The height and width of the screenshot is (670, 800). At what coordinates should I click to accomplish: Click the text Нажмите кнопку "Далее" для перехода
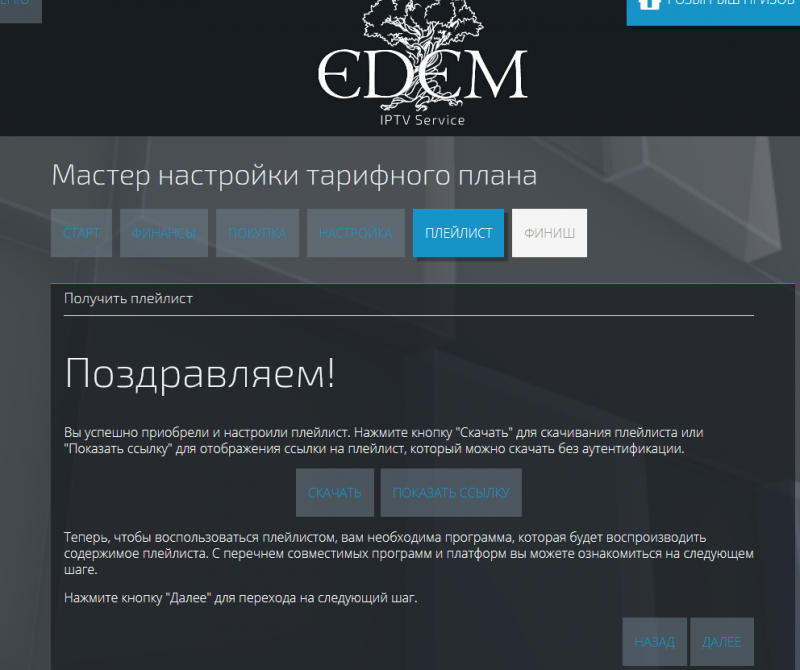pos(240,598)
